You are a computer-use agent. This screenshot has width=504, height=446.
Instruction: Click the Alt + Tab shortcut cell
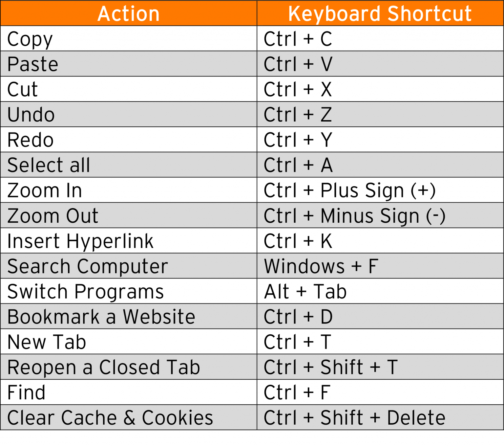click(x=305, y=292)
